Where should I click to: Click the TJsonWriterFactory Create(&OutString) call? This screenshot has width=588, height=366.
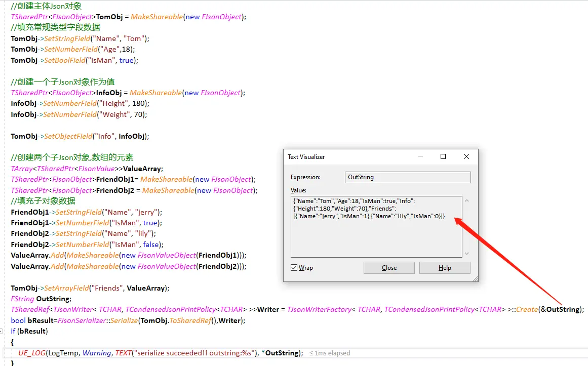[x=436, y=309]
